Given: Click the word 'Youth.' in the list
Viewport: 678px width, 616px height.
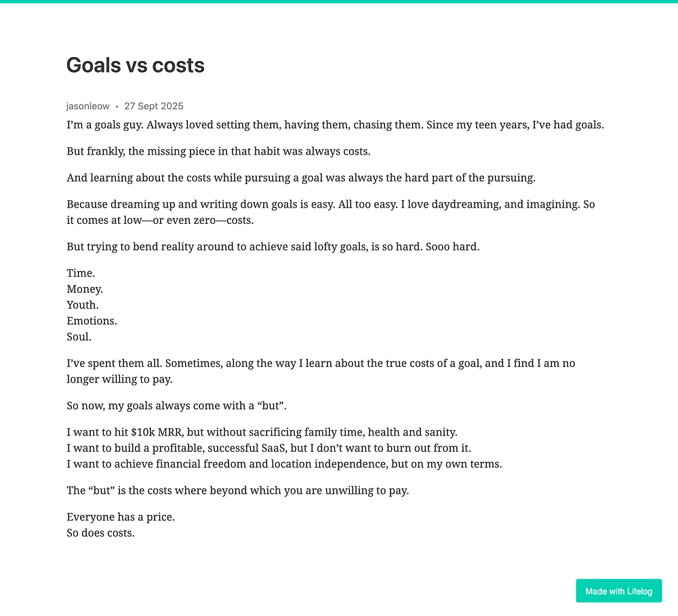Looking at the screenshot, I should click(83, 305).
